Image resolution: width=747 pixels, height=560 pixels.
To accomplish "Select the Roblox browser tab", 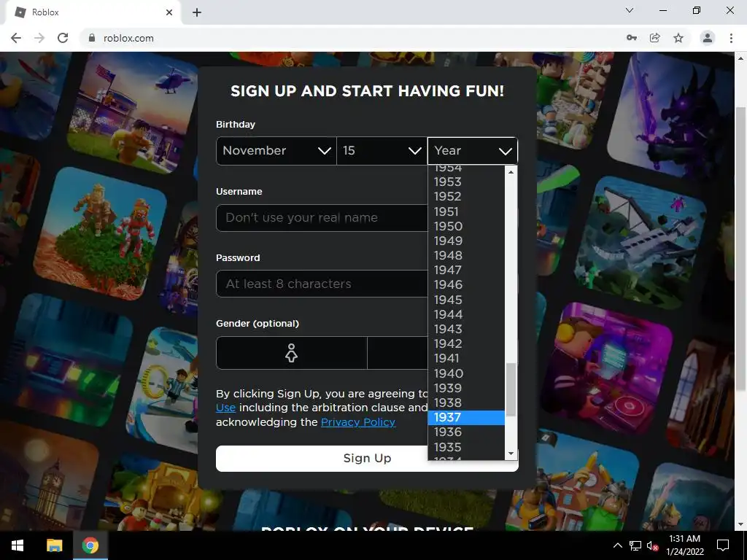I will pyautogui.click(x=93, y=12).
